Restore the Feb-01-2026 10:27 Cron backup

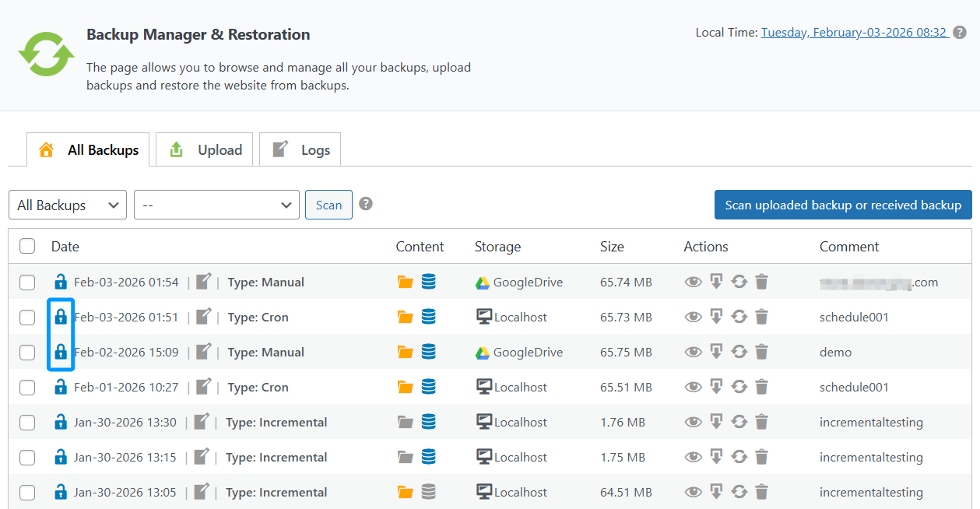tap(739, 387)
